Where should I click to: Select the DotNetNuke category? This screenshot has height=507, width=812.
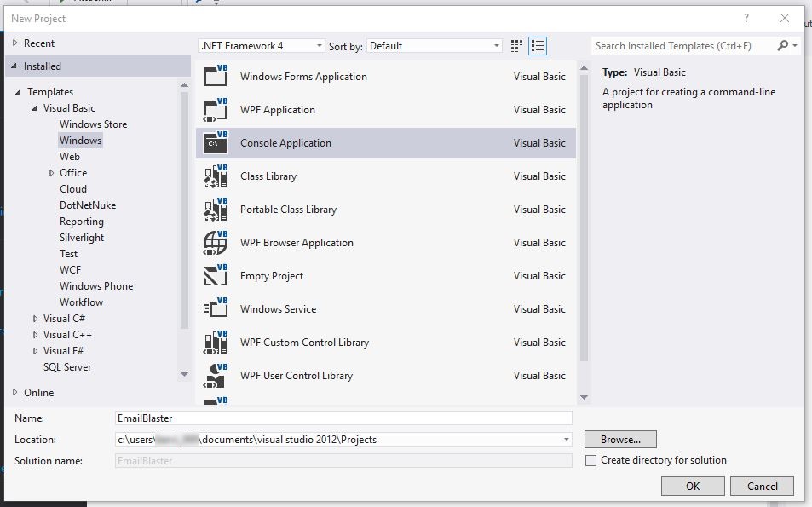(88, 205)
